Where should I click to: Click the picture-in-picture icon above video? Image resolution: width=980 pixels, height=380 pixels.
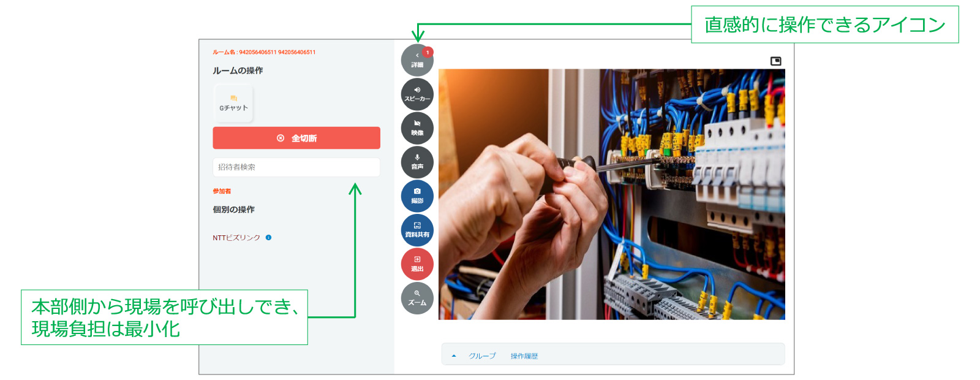tap(775, 61)
